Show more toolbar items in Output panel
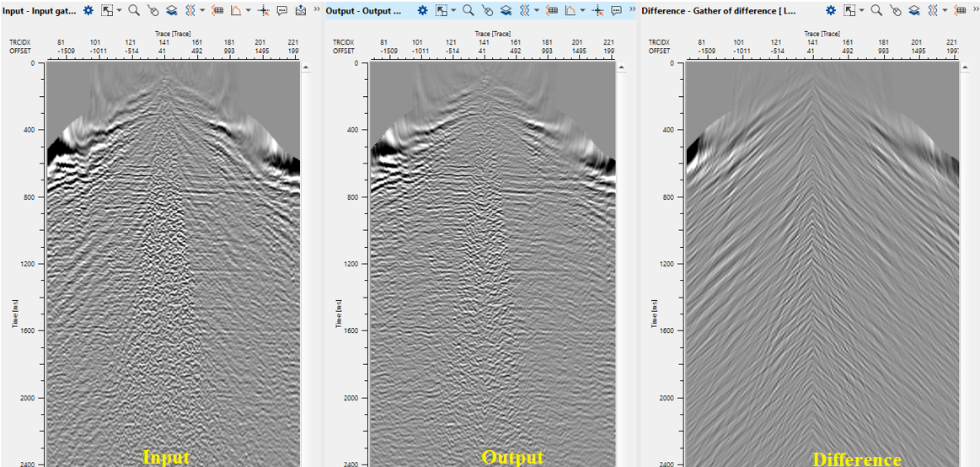Screen dimensions: 980x467 tap(633, 11)
